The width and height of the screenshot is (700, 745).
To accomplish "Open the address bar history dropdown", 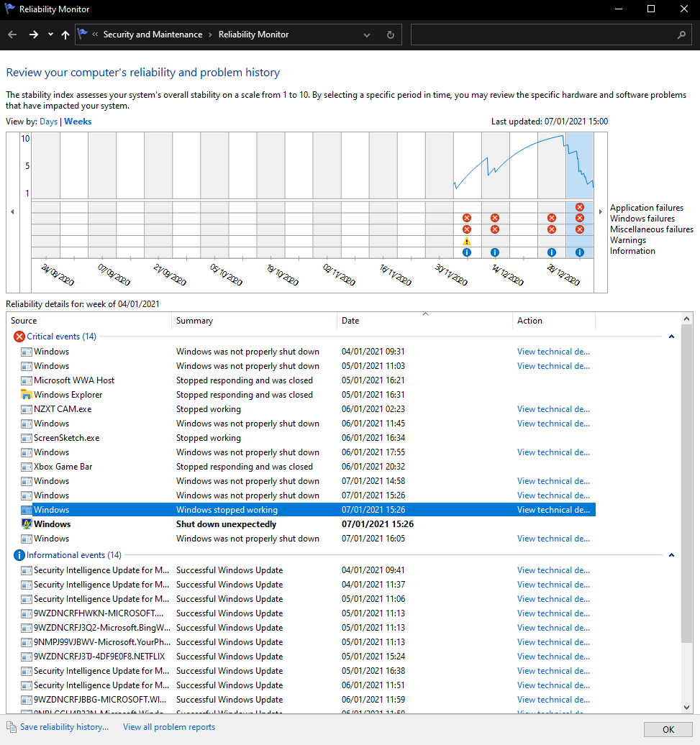I will tap(367, 35).
